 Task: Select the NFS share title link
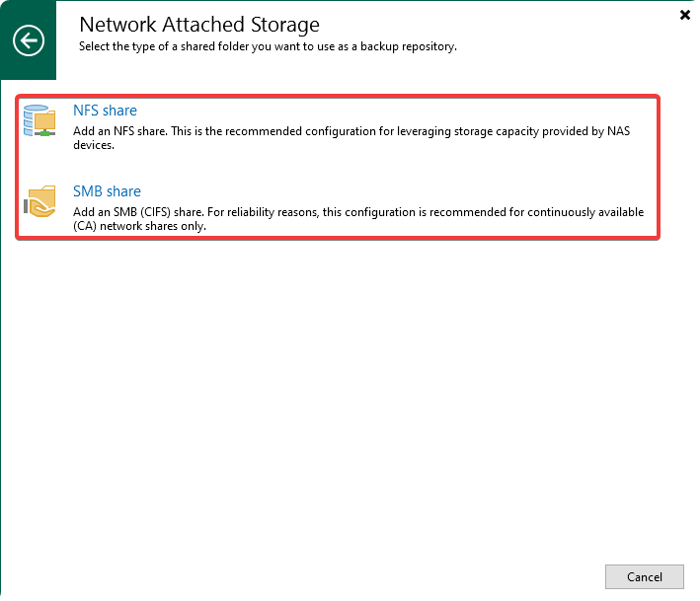point(105,111)
